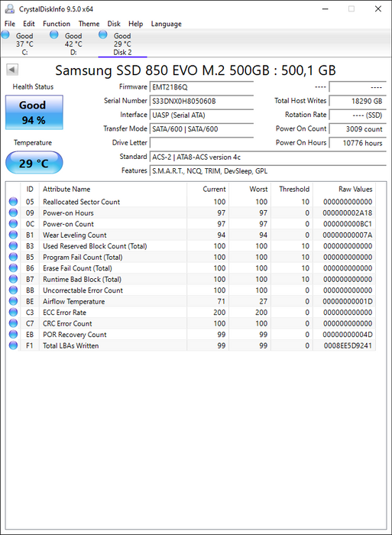
Task: Click the status icon for Power-on Hours row
Action: [x=13, y=212]
